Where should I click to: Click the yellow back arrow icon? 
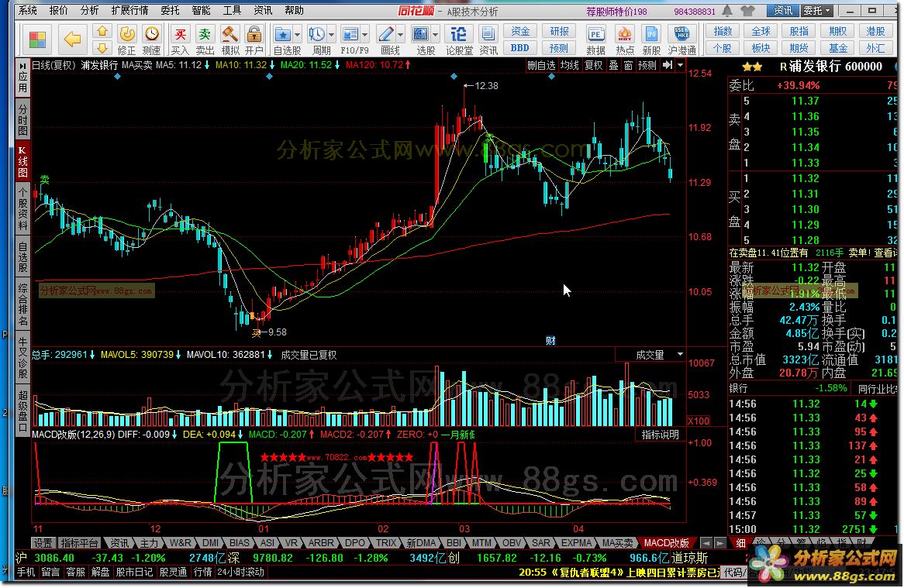point(73,40)
